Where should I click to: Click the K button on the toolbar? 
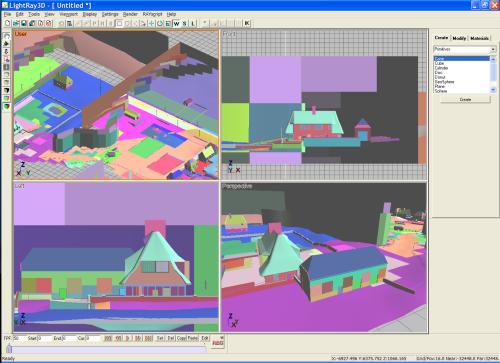tap(247, 23)
